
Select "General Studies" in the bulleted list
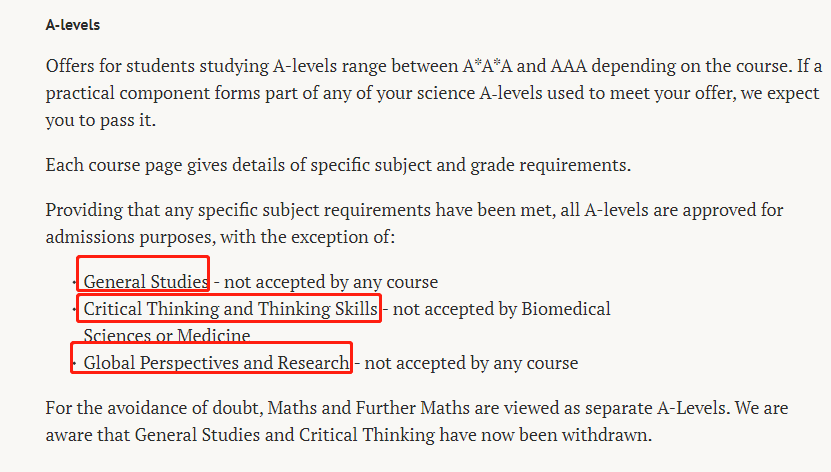coord(146,282)
